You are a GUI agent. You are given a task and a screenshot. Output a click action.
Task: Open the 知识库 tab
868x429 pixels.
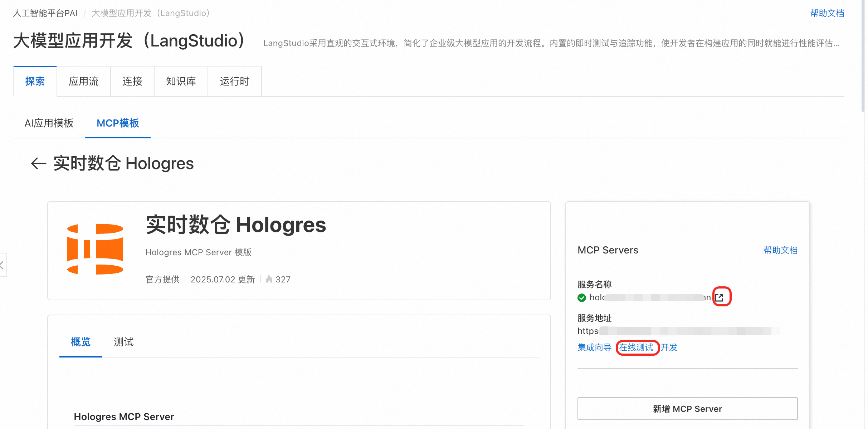tap(181, 81)
